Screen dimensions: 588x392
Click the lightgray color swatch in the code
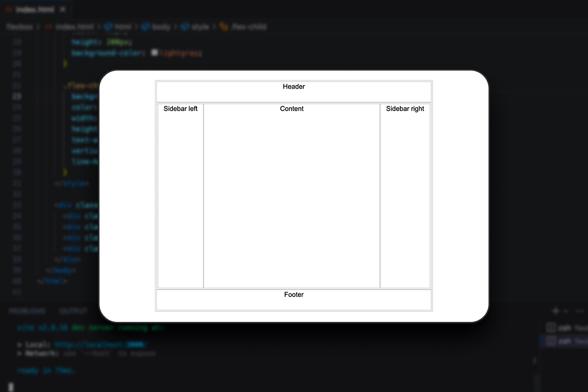point(154,52)
